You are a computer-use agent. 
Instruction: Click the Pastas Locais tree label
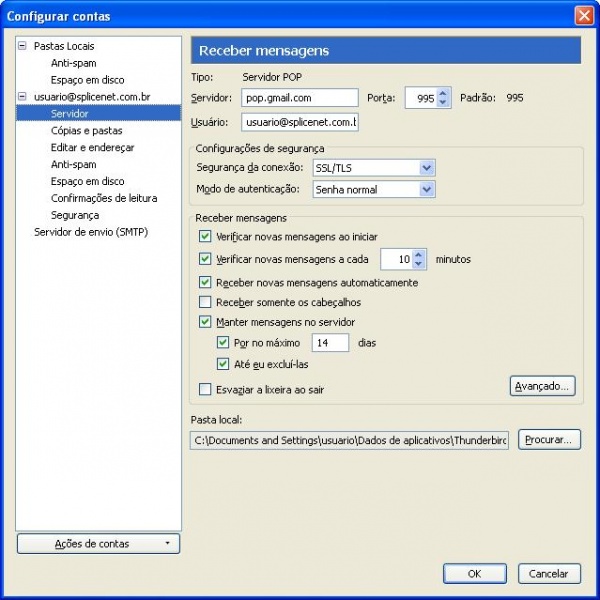point(64,46)
